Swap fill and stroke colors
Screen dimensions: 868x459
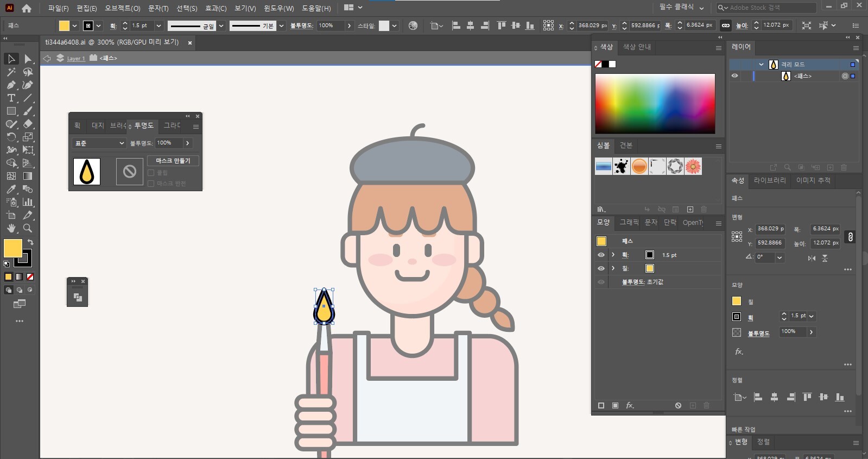(x=31, y=242)
